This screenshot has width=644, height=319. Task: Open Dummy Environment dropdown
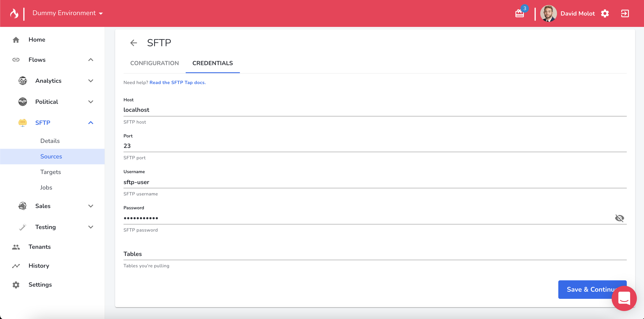pos(67,13)
